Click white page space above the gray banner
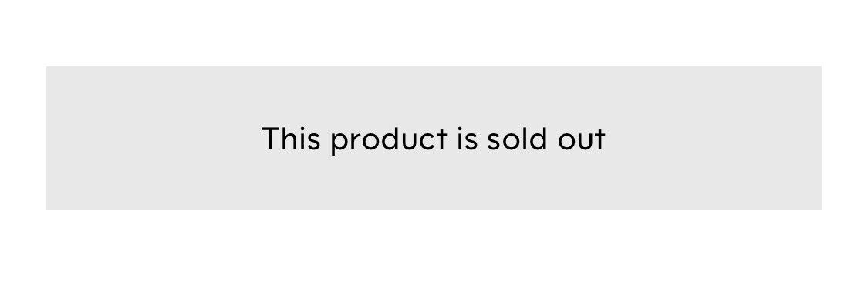Screen dimensions: 868x299 coord(434,33)
